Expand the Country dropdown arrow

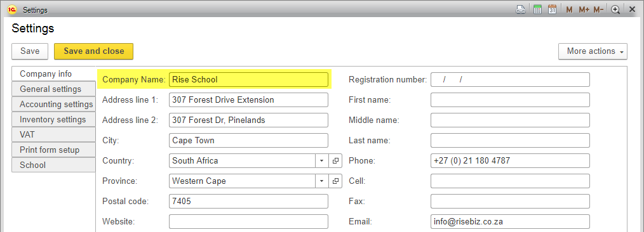(322, 160)
